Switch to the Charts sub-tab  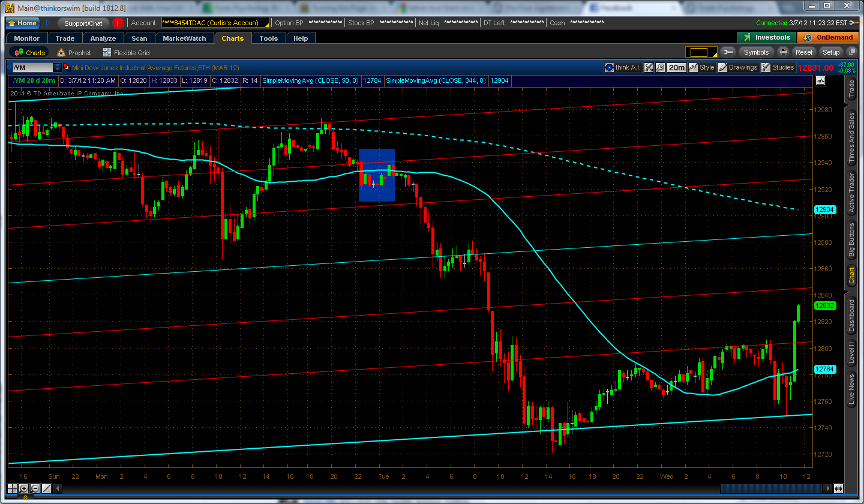click(x=29, y=53)
